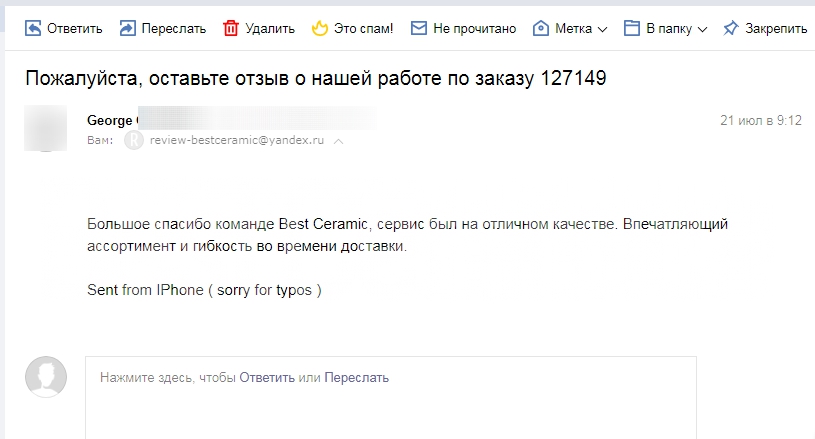
Task: Click the reply arrow icon
Action: click(x=33, y=28)
